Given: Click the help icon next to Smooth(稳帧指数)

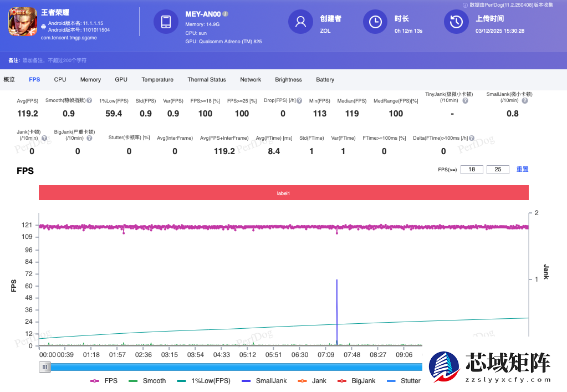Looking at the screenshot, I should coord(89,101).
